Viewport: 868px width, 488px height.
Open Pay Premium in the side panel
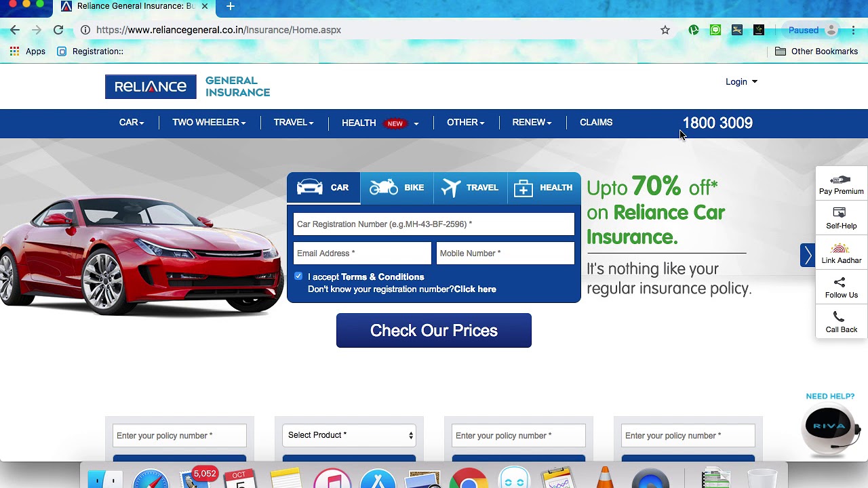842,184
